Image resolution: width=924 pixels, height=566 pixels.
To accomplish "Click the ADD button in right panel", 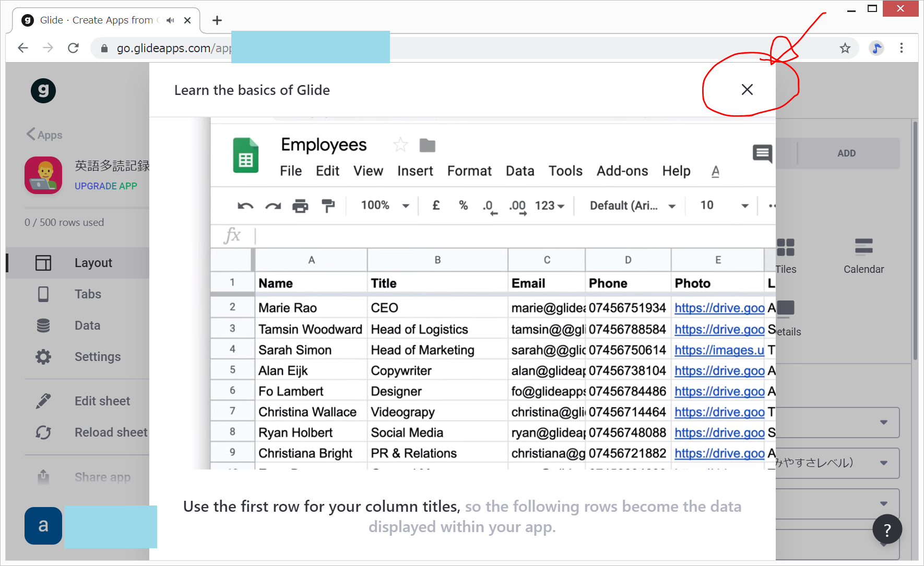I will 846,153.
